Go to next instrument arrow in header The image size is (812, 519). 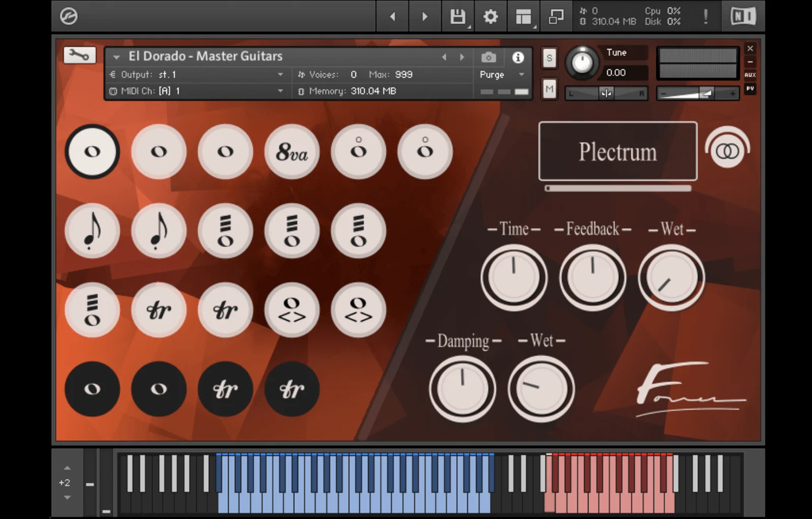(462, 57)
